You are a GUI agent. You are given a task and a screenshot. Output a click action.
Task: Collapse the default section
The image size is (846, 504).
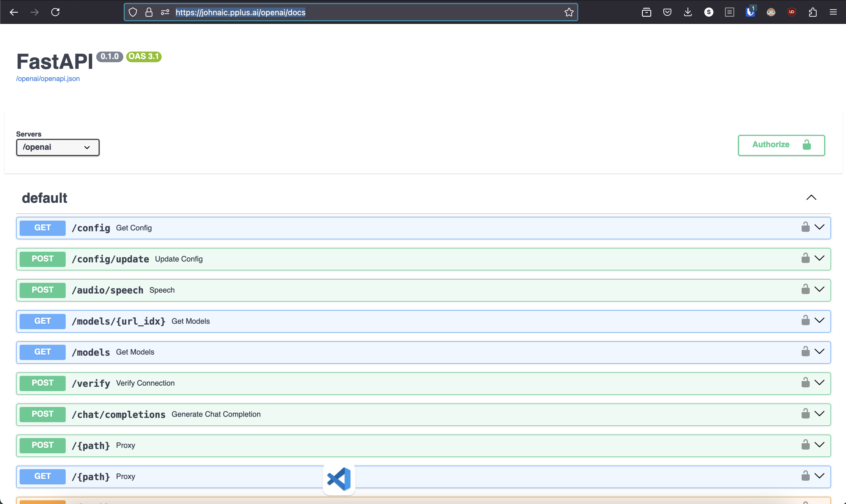(x=811, y=198)
